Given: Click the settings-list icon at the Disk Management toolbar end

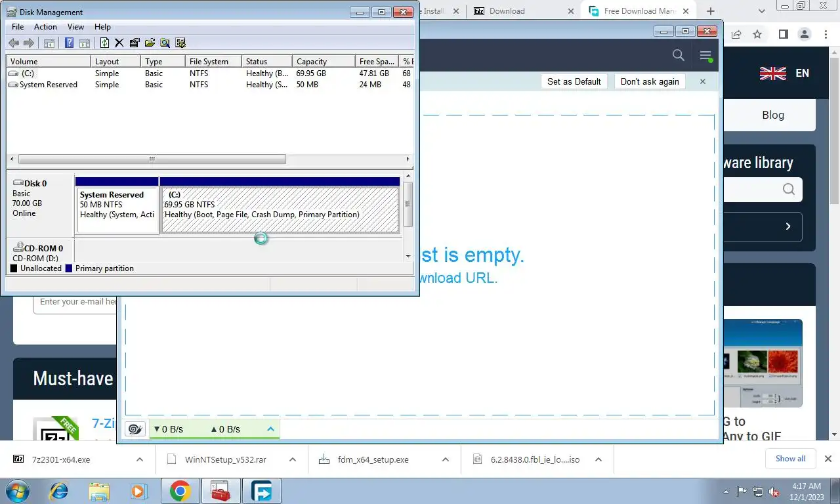Looking at the screenshot, I should (180, 43).
